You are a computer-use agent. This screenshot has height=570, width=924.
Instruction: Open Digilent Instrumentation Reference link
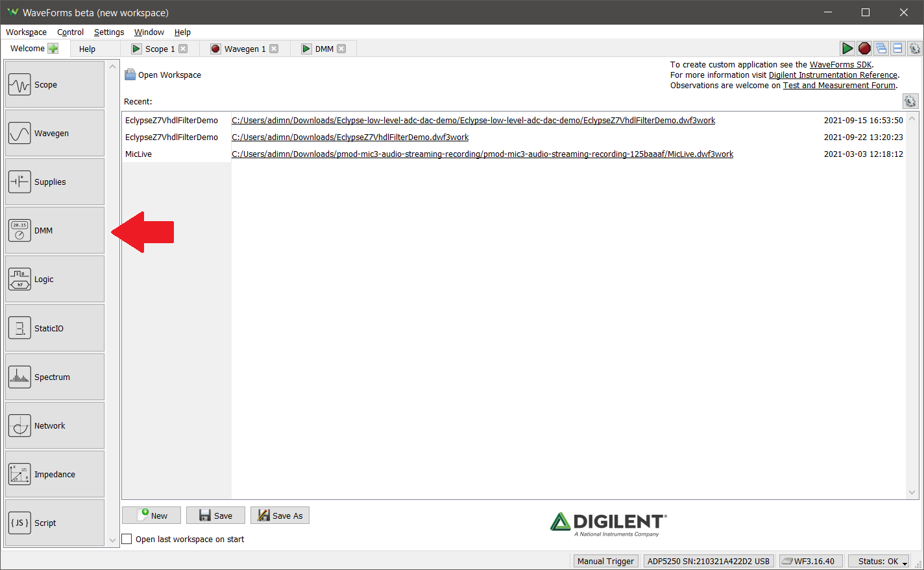tap(833, 75)
